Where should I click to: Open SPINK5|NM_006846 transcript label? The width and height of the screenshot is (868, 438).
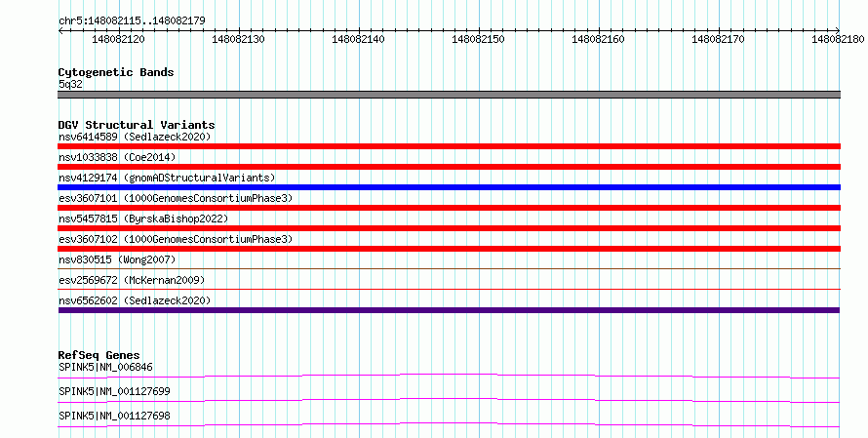point(105,367)
